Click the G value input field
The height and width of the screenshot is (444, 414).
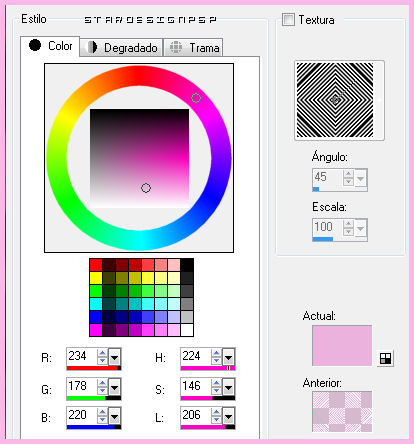[82, 386]
